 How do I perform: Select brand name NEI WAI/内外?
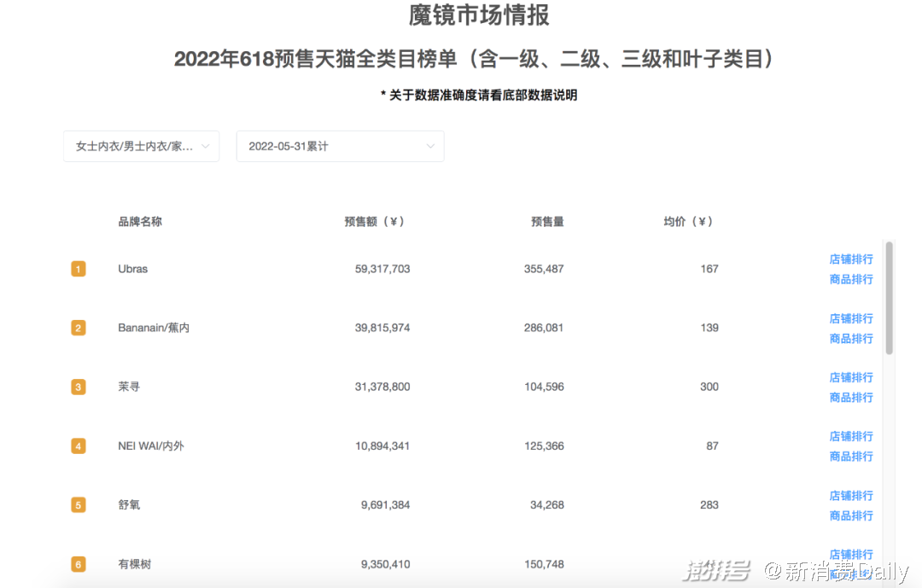[151, 445]
